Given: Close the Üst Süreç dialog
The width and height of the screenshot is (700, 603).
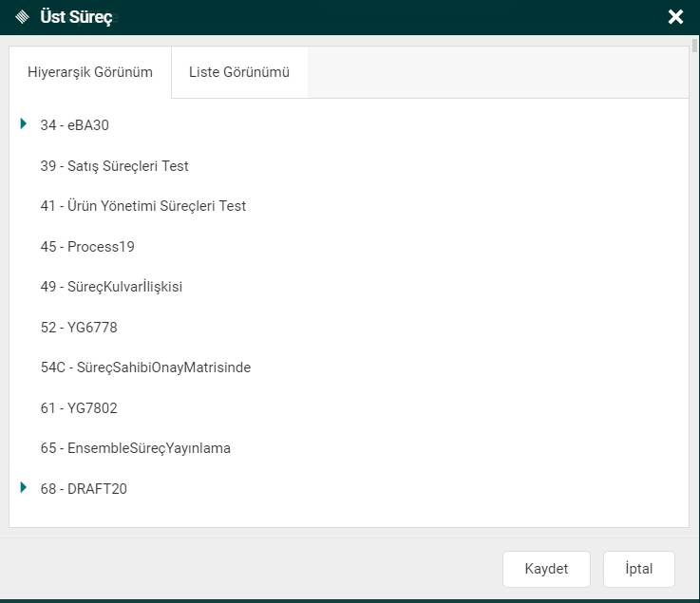Looking at the screenshot, I should coord(675,17).
